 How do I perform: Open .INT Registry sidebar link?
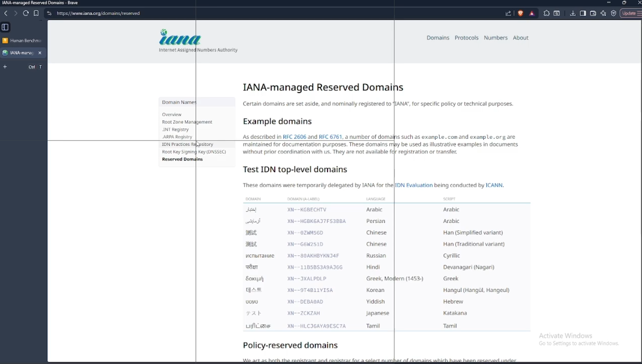click(175, 129)
